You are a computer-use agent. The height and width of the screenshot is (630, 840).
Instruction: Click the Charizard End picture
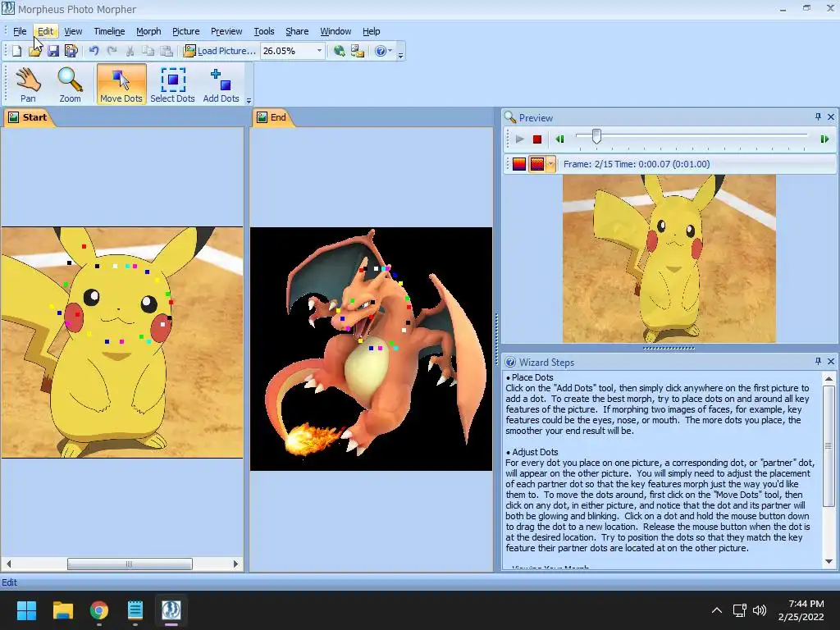point(371,349)
